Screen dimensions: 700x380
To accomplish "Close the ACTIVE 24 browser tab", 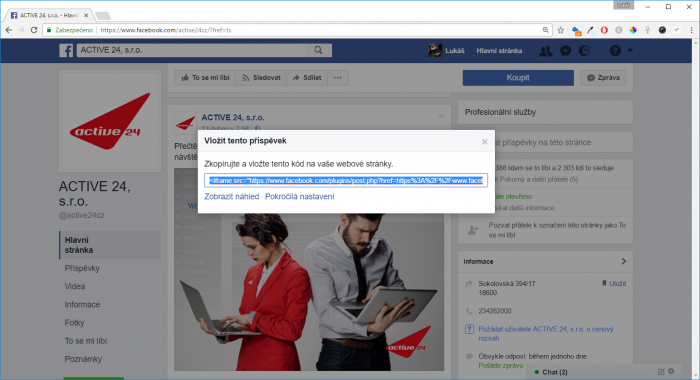I will pyautogui.click(x=86, y=15).
